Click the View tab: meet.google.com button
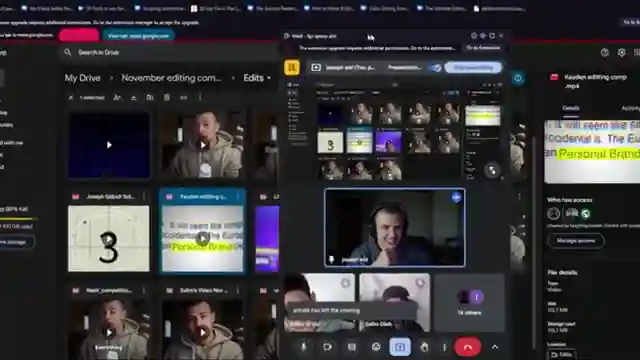 (x=138, y=36)
